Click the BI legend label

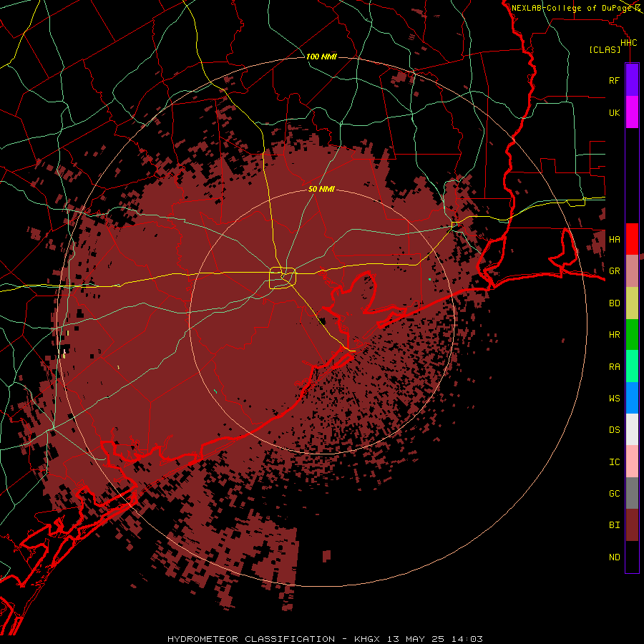(614, 525)
